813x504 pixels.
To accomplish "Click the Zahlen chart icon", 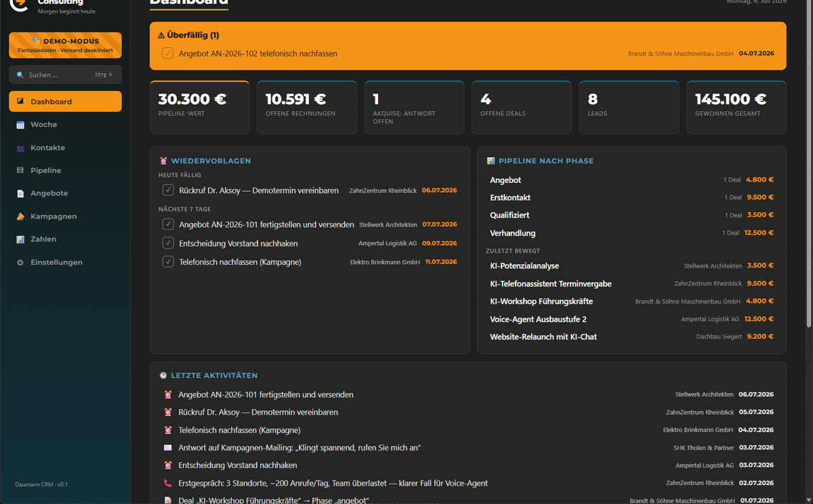I will click(20, 240).
